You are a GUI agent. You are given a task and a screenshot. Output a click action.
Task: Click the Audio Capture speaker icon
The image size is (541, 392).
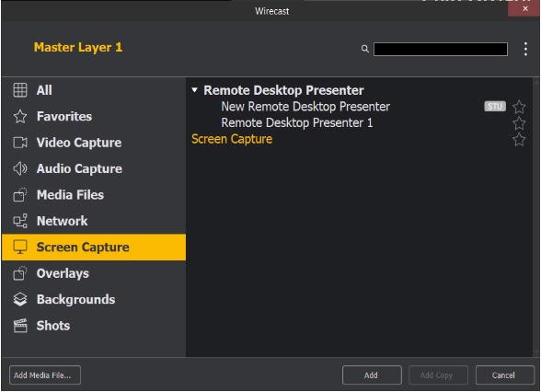(x=20, y=168)
